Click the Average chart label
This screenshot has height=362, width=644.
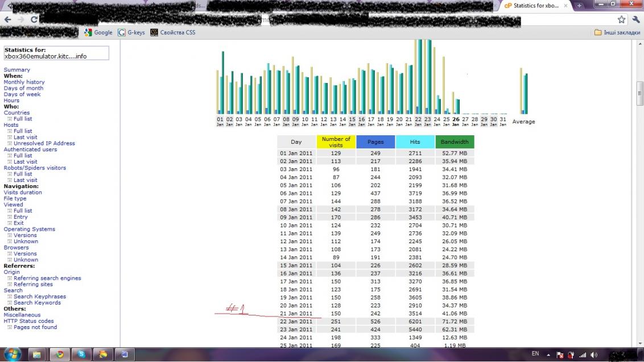tap(523, 122)
